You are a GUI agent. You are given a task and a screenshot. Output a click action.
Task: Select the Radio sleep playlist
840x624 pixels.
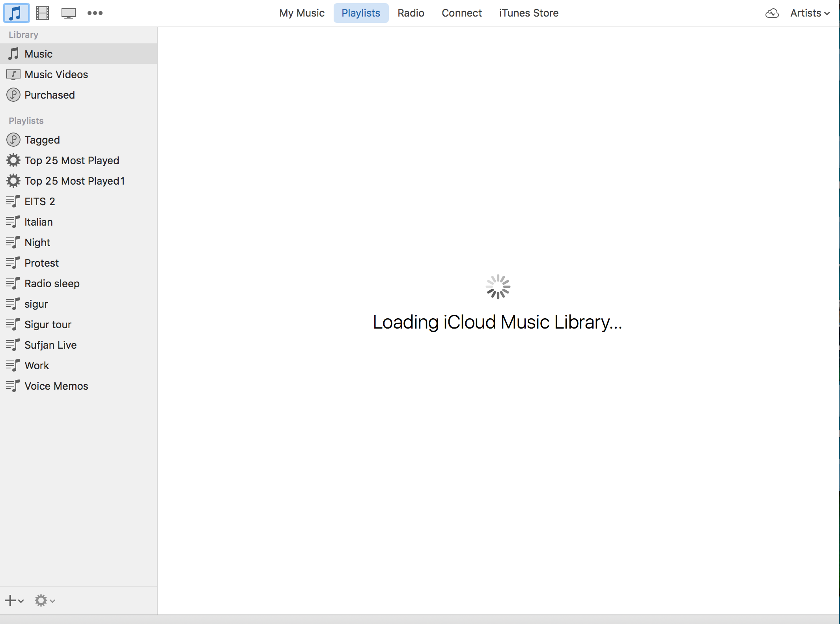click(78, 283)
